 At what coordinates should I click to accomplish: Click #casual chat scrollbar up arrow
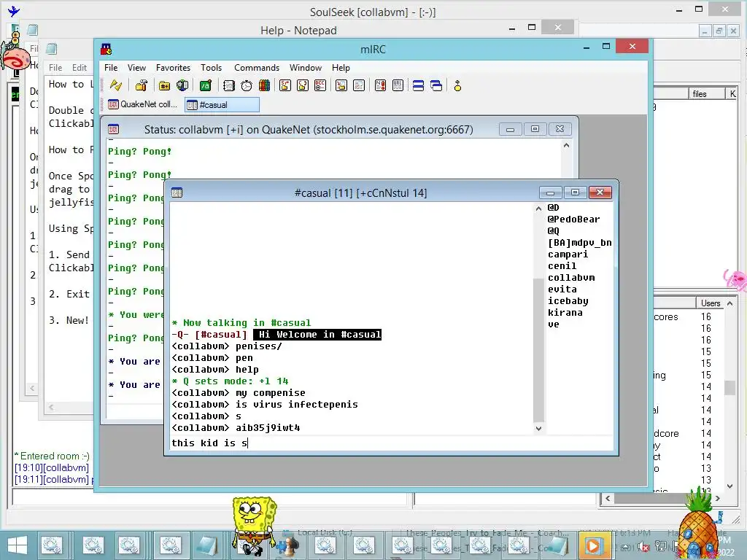pyautogui.click(x=538, y=209)
